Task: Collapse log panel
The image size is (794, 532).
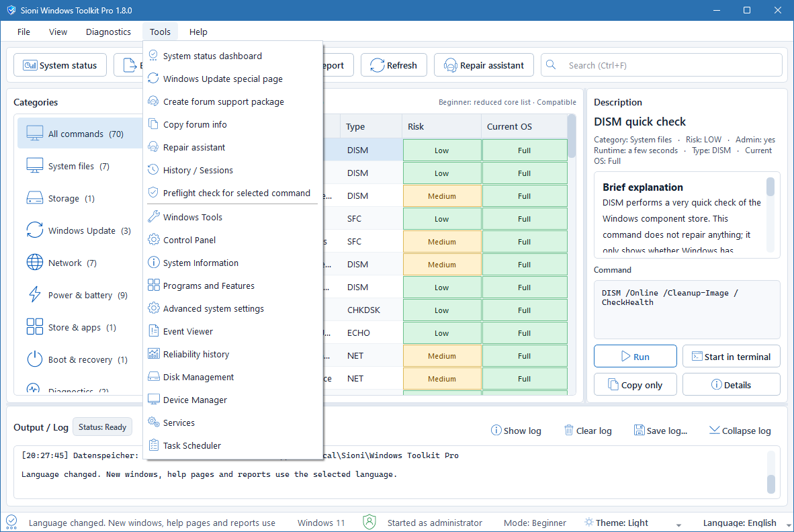Action: coord(740,431)
